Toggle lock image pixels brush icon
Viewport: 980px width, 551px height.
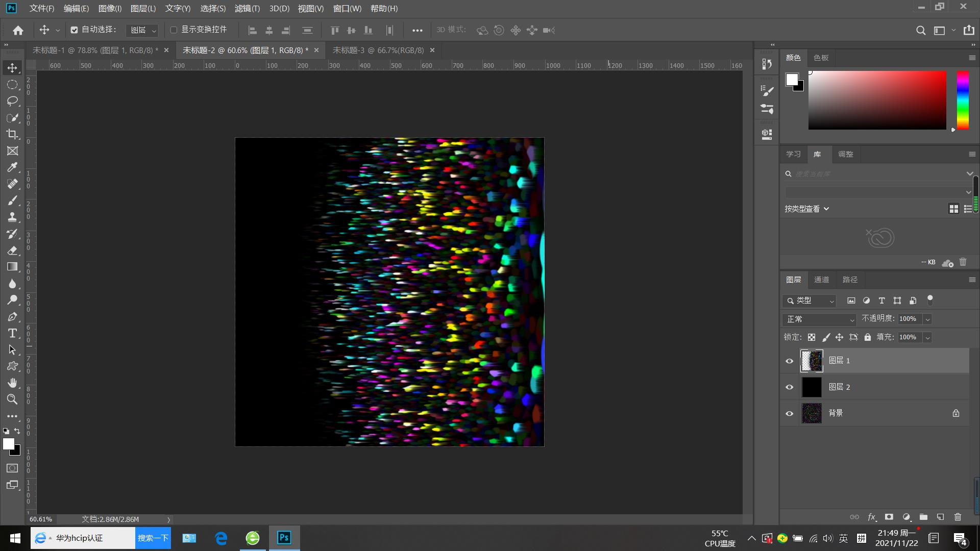826,337
